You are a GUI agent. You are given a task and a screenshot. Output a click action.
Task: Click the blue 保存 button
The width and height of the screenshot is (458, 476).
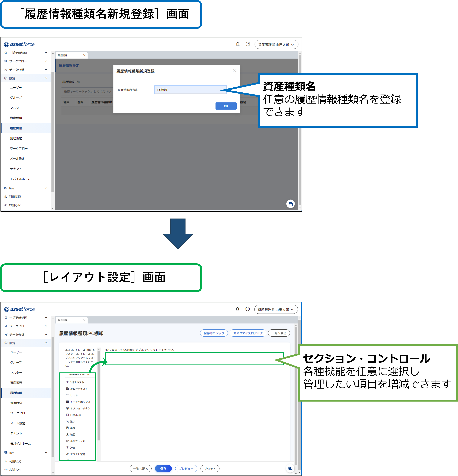(163, 468)
